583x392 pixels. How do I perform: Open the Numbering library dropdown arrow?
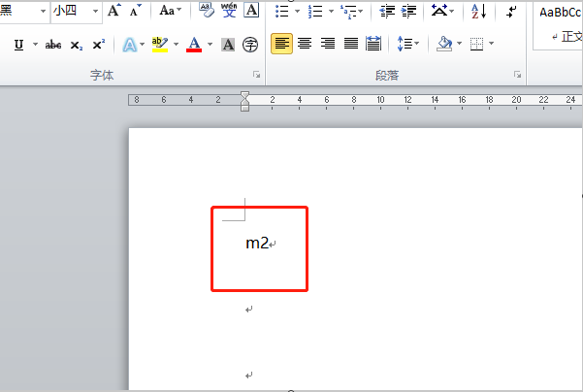331,11
